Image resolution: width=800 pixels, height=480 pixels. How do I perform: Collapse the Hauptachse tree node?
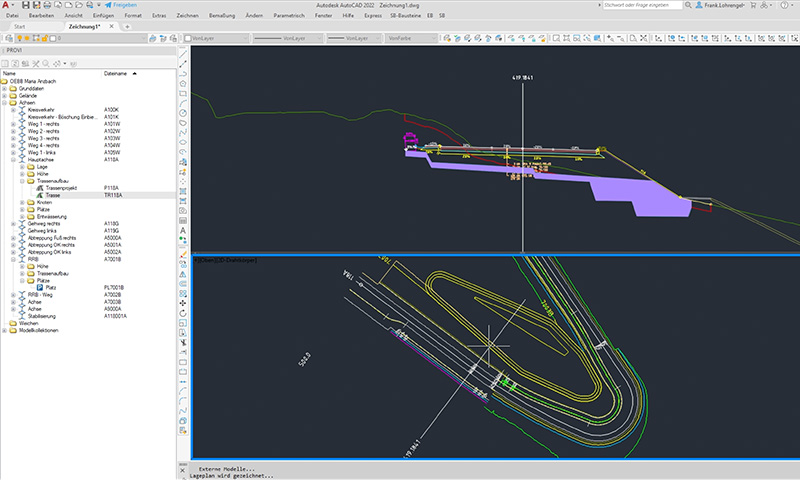tap(13, 158)
